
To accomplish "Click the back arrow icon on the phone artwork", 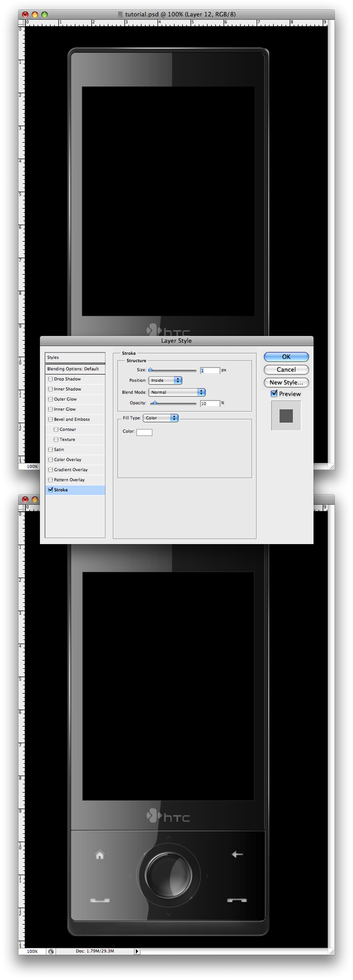I will pyautogui.click(x=237, y=854).
